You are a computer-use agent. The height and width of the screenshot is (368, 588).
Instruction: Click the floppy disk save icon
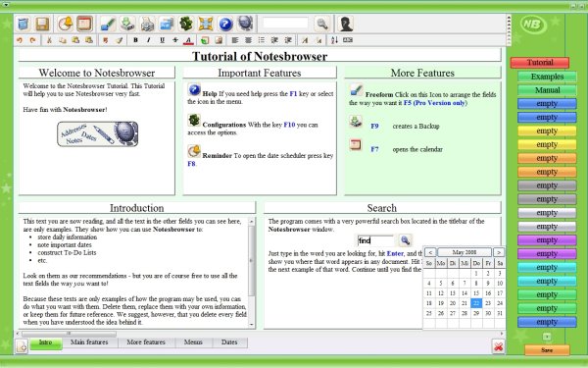click(x=42, y=24)
